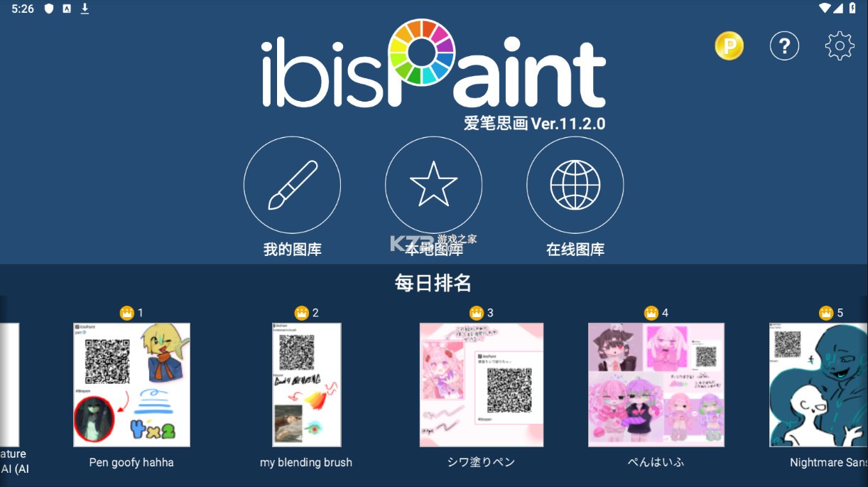
Task: Open the online gallery globe icon
Action: point(575,186)
